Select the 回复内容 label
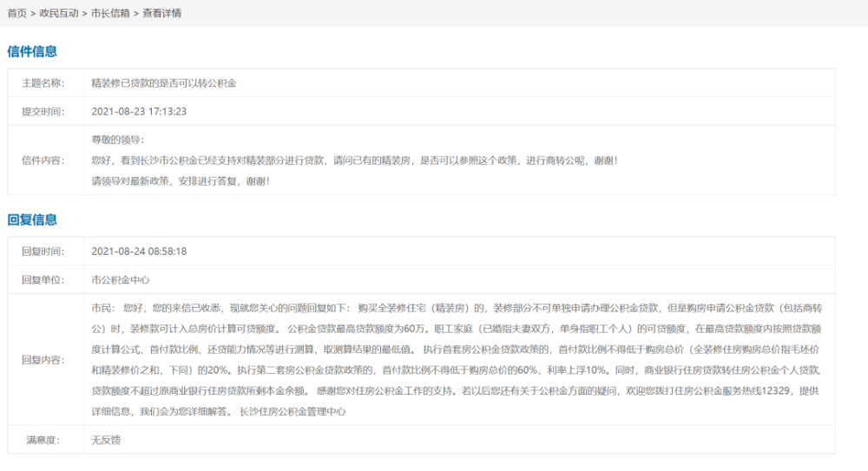 [x=43, y=360]
